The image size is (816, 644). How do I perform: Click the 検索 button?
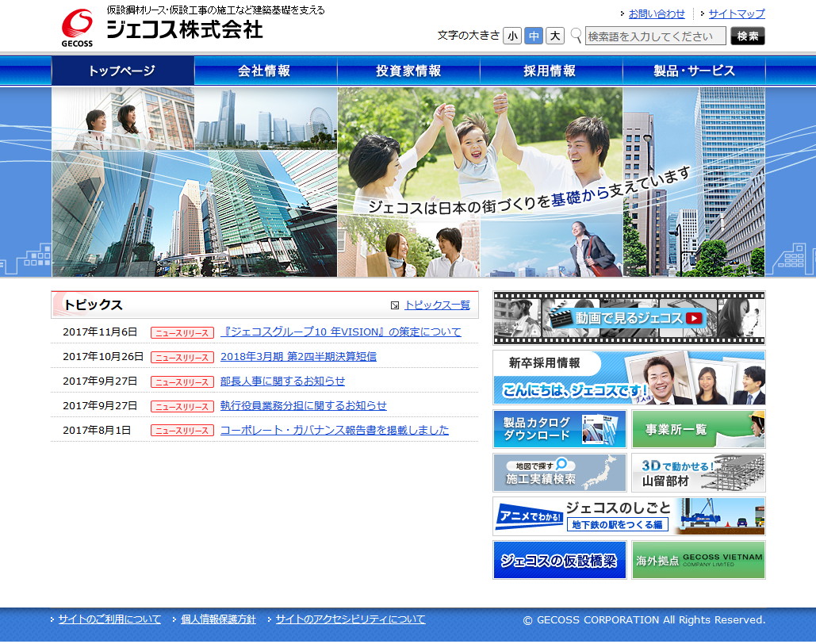pos(748,36)
